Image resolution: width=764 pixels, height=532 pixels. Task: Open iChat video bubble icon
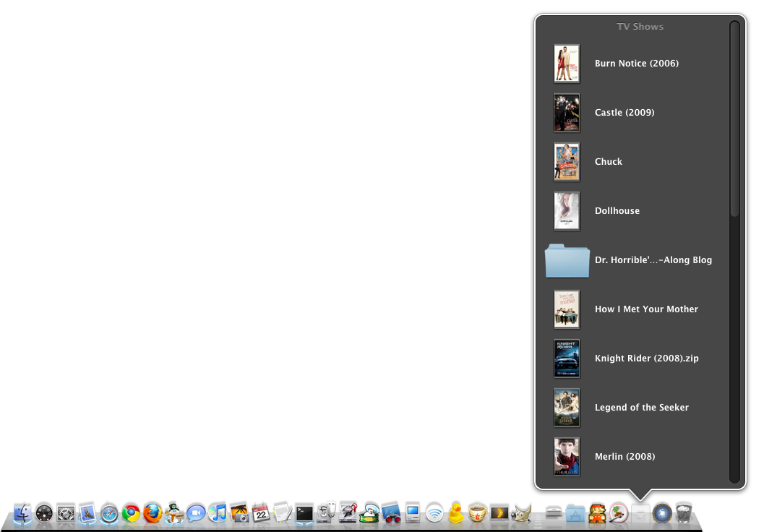(196, 513)
